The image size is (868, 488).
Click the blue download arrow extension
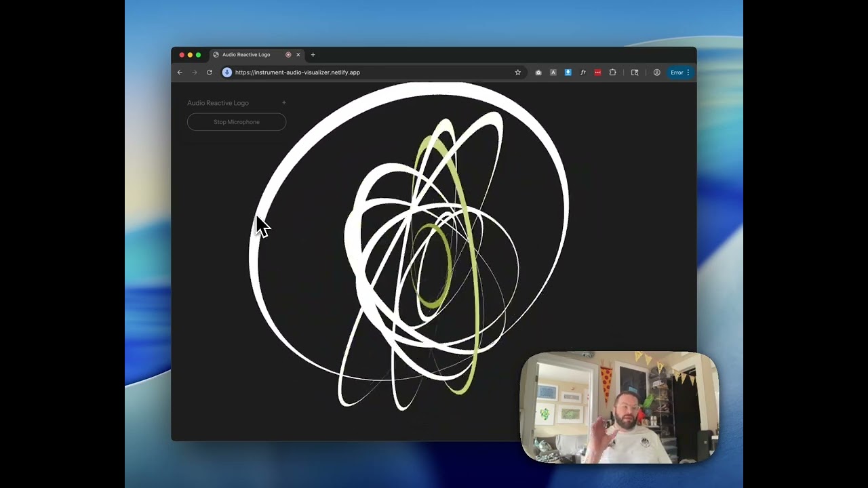point(568,73)
